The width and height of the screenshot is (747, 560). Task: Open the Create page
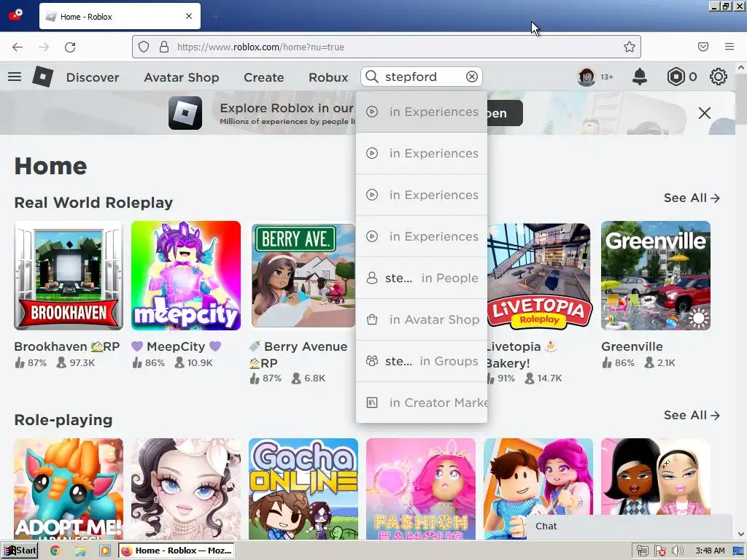264,77
